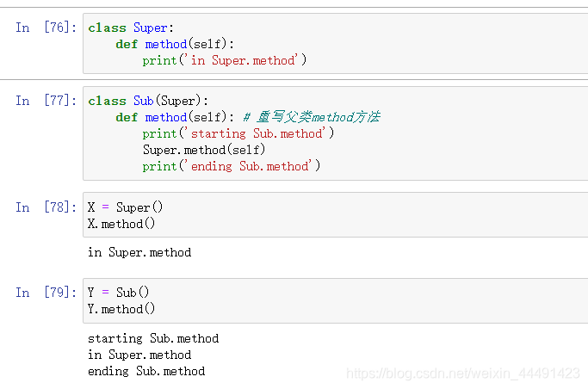This screenshot has width=588, height=389.
Task: Click the In [77] cell prompt
Action: click(46, 101)
